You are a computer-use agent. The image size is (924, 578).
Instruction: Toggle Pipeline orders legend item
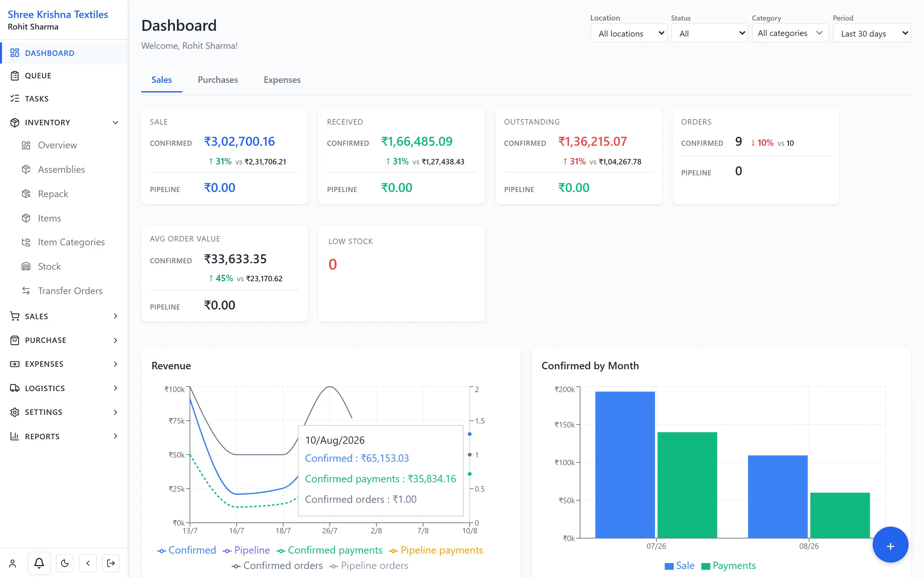tap(369, 566)
